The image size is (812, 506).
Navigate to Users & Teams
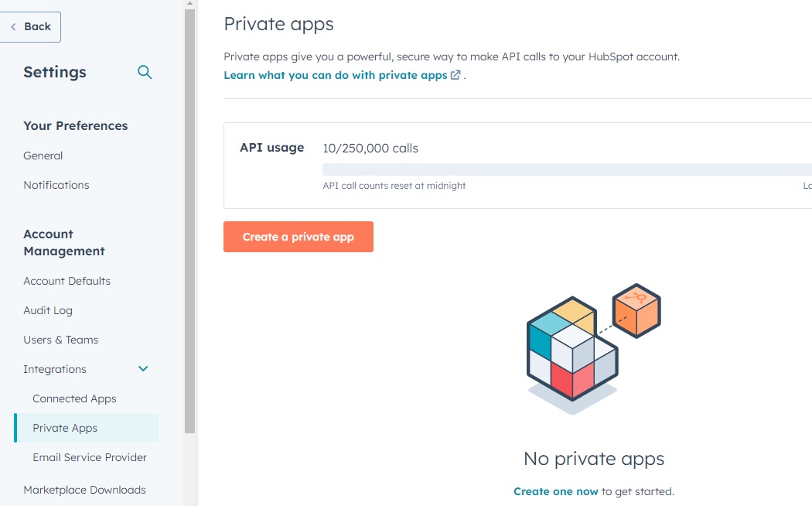[61, 340]
